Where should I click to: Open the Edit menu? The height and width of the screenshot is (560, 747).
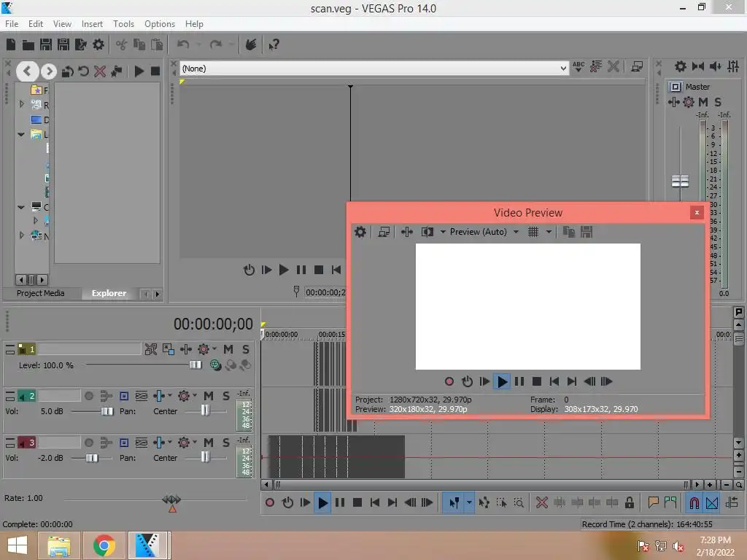coord(35,24)
